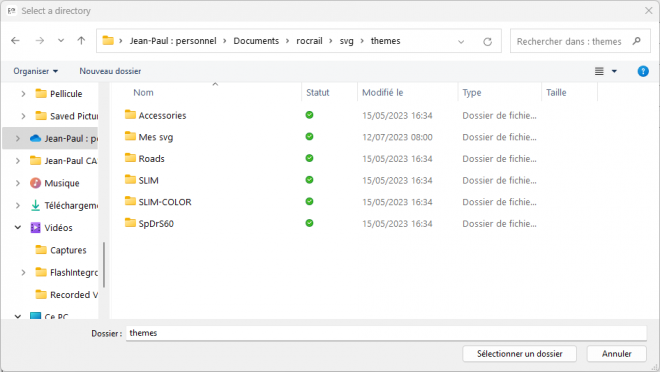Screen dimensions: 660x372
Task: Open the address bar history dropdown
Action: [x=461, y=41]
